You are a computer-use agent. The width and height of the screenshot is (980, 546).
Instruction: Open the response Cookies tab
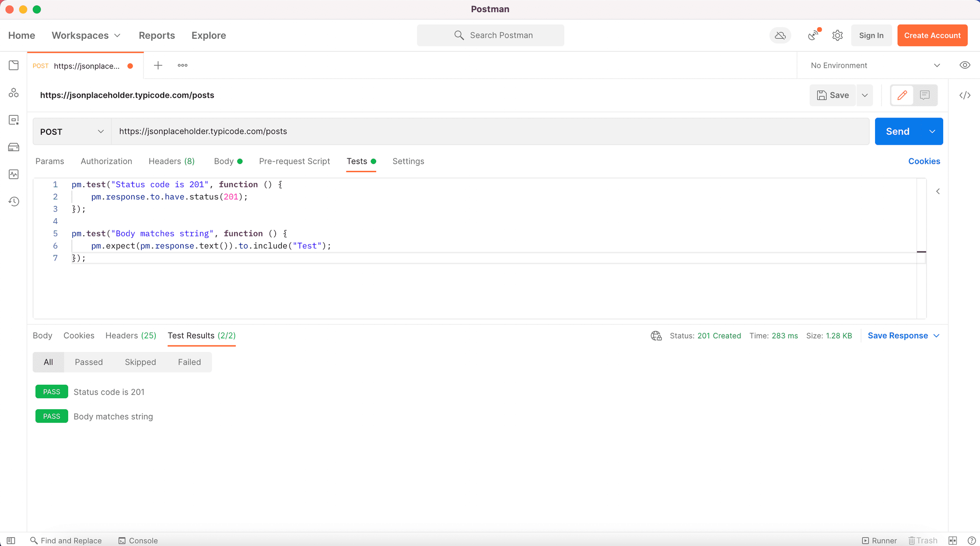tap(79, 336)
